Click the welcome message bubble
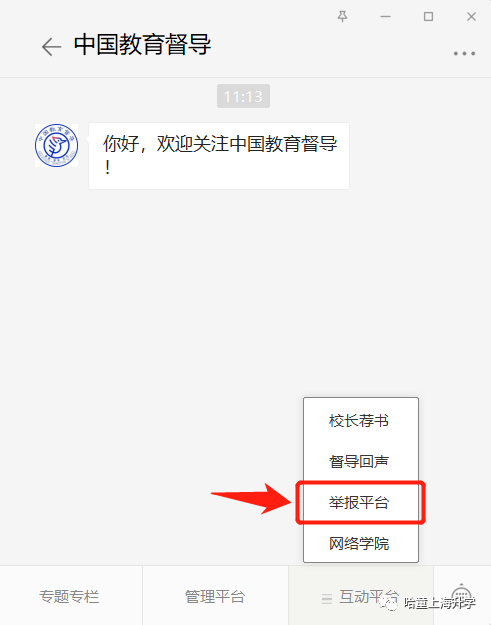This screenshot has width=491, height=625. coord(219,156)
